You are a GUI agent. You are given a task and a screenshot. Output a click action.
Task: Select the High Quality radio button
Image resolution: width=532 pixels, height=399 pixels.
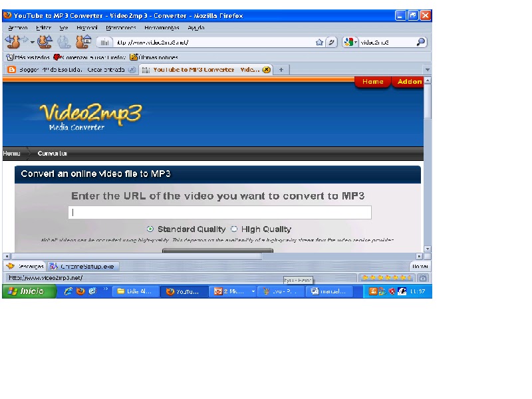(x=234, y=229)
